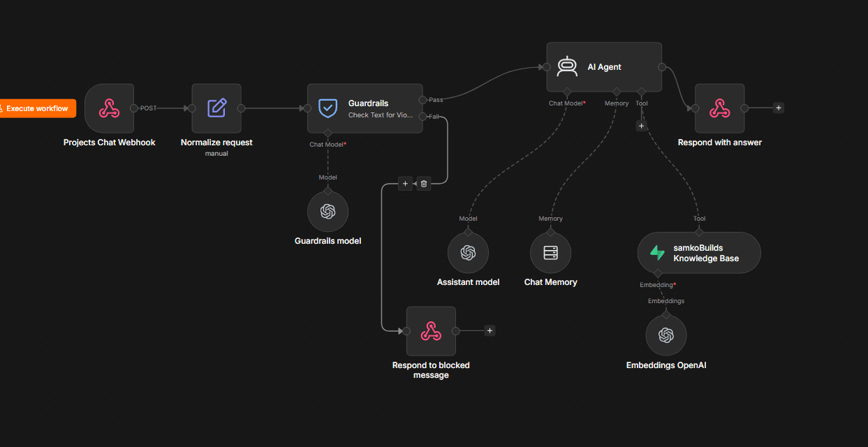This screenshot has width=868, height=447.
Task: Click the "AI Agent" node title
Action: tap(604, 67)
